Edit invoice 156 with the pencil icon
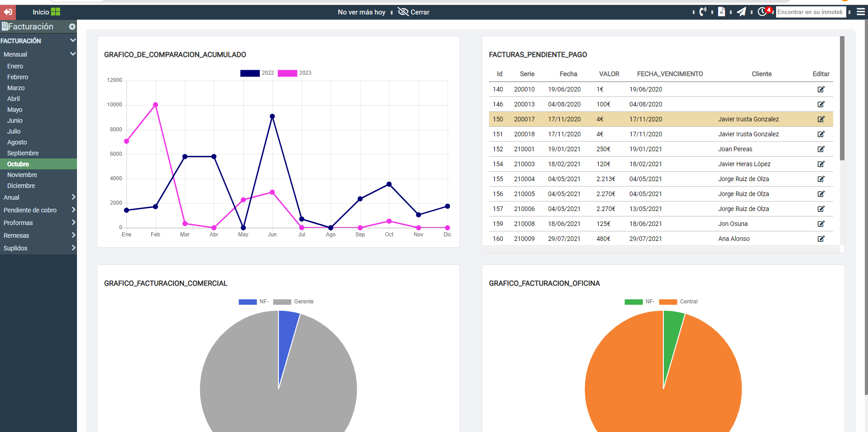The height and width of the screenshot is (432, 868). click(821, 194)
